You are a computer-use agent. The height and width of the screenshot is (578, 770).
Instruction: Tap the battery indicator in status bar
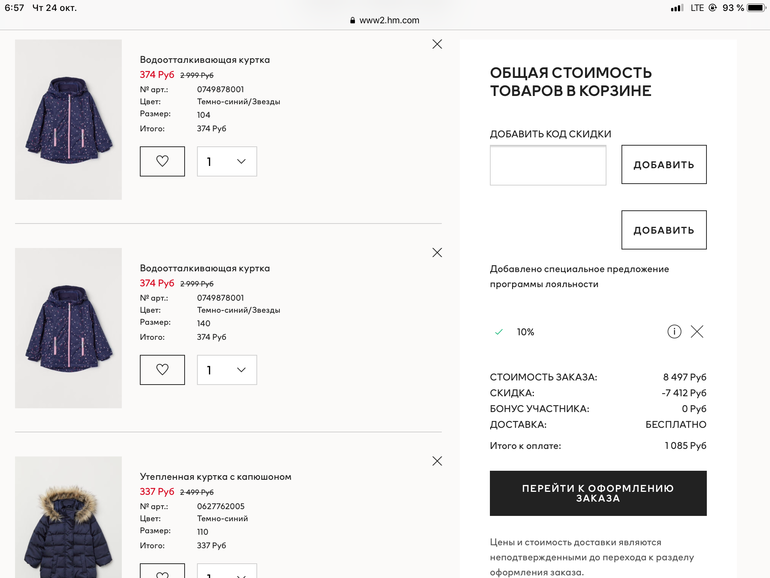[x=754, y=8]
